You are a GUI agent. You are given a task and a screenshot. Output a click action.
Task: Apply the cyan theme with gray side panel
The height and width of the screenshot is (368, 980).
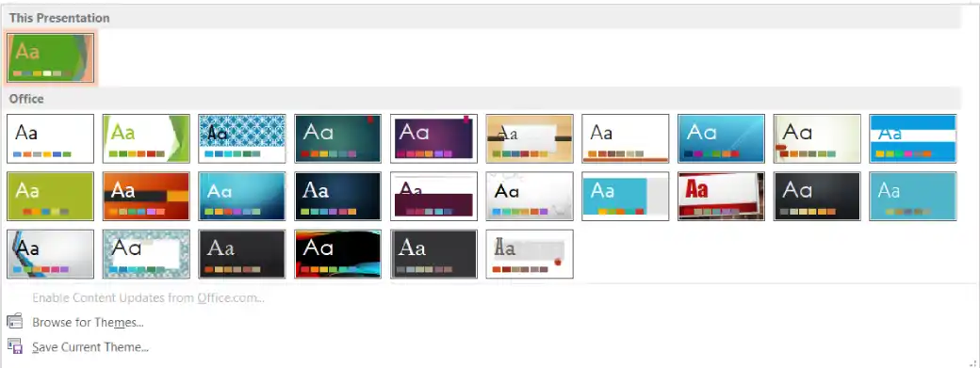tap(626, 197)
